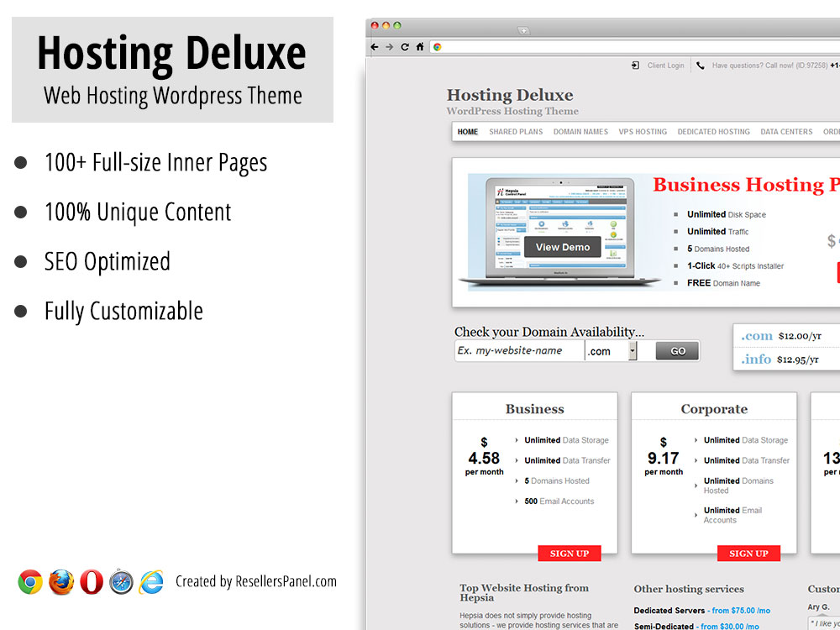This screenshot has width=840, height=630.
Task: Open the VPS HOSTING menu item
Action: [643, 132]
